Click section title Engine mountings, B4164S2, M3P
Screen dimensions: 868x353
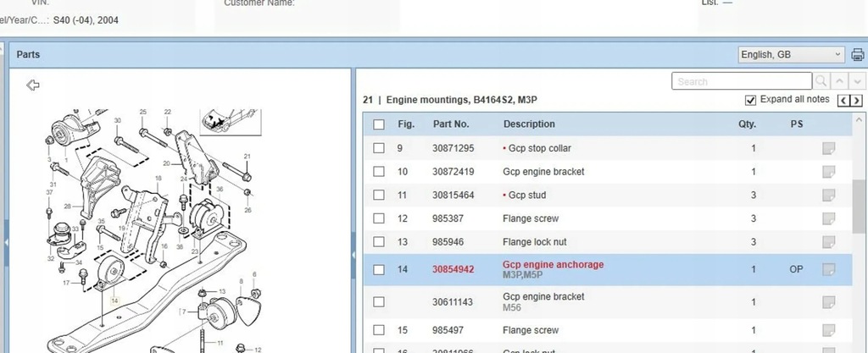[462, 100]
